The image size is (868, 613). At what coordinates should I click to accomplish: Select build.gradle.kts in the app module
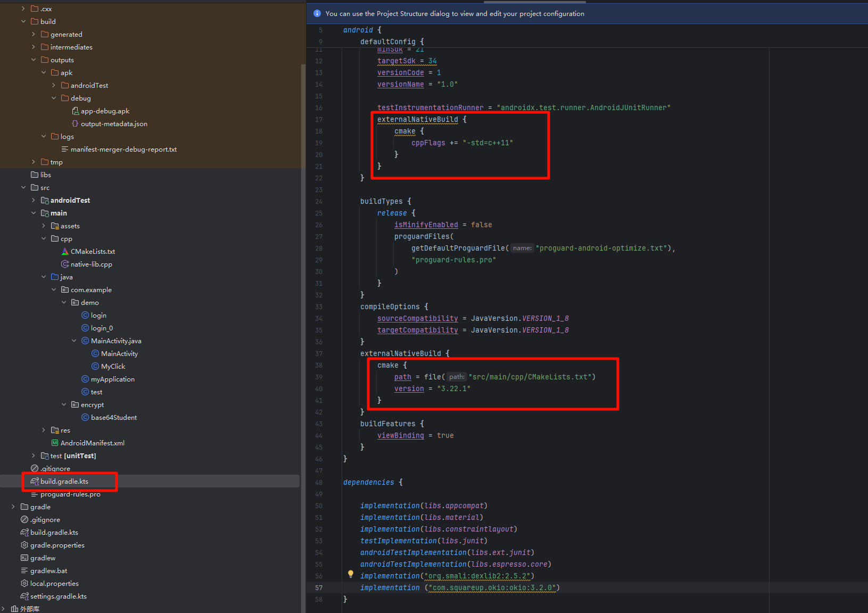coord(64,482)
